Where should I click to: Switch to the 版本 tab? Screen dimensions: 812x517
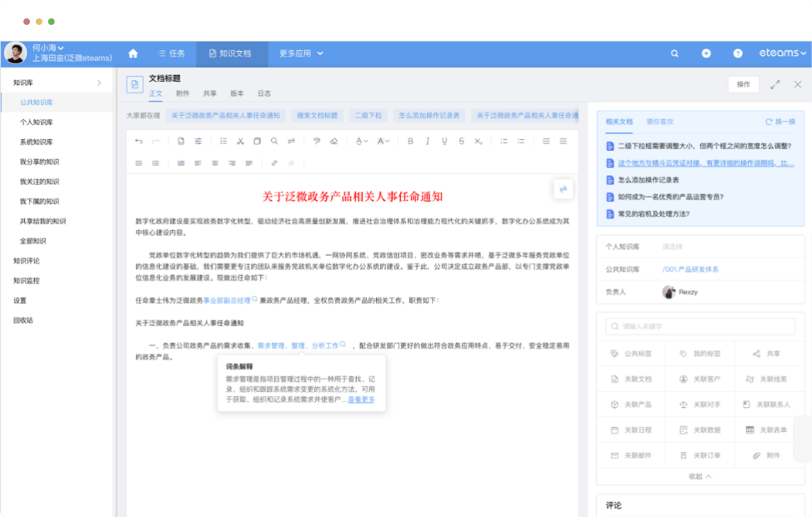coord(237,93)
